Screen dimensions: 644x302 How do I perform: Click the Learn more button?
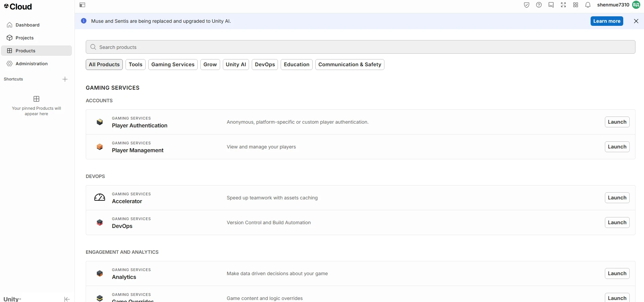point(607,21)
